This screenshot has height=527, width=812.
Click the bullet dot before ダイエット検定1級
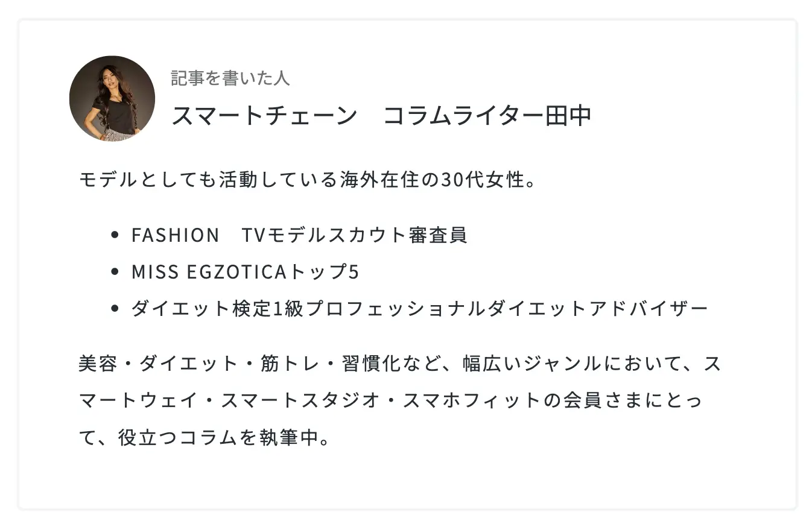(115, 309)
